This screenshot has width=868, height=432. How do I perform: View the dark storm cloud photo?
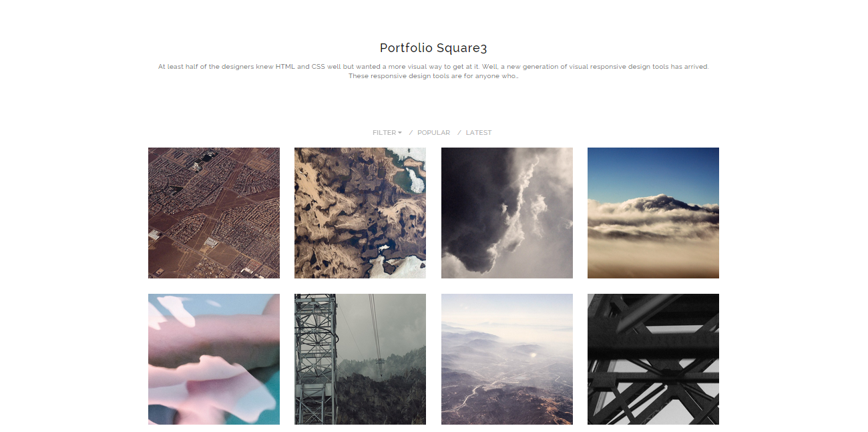coord(507,213)
